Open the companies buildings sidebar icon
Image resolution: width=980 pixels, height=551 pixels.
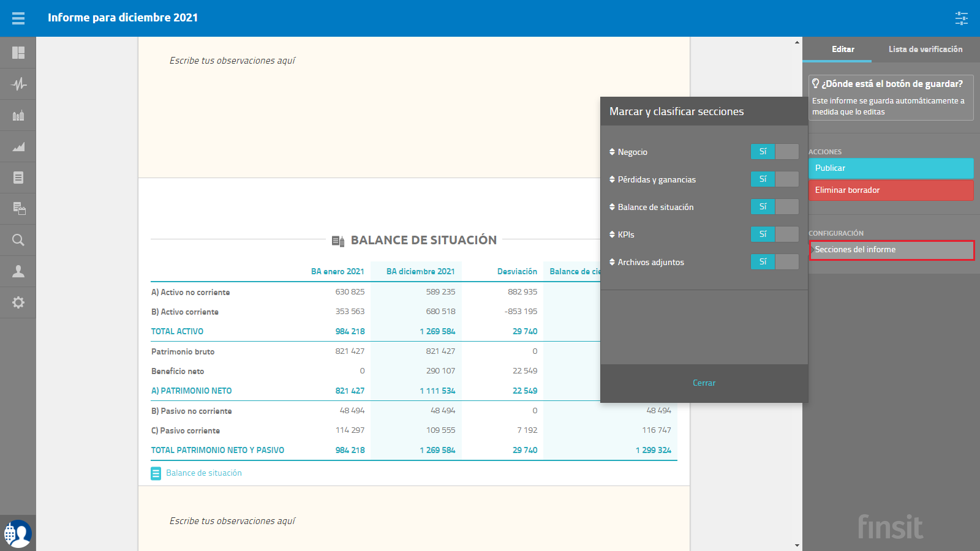[x=18, y=115]
